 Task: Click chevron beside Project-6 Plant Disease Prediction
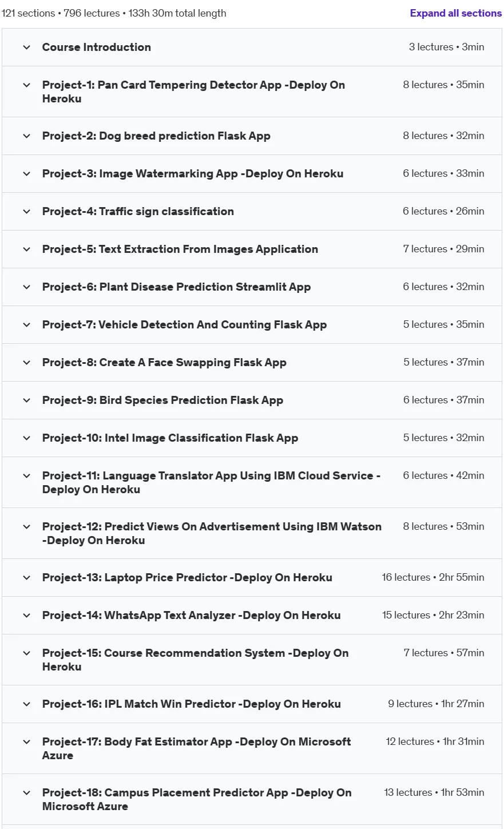(26, 287)
